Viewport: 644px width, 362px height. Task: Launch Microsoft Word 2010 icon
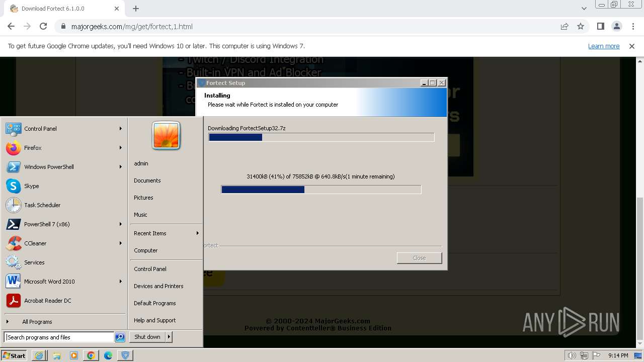[13, 282]
